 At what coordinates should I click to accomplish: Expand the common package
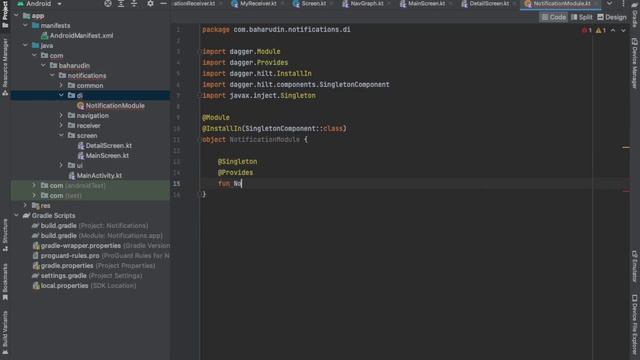[61, 85]
